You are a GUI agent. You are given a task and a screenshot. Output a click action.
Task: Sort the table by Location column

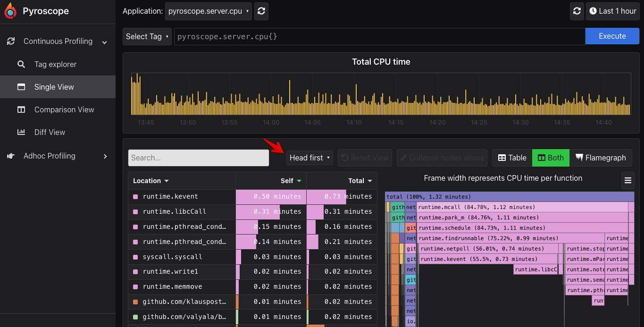(x=151, y=181)
